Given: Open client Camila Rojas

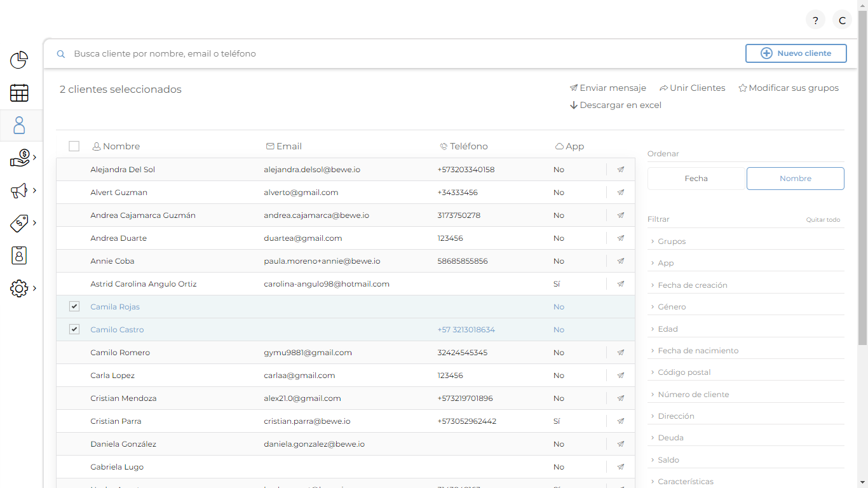Looking at the screenshot, I should 115,307.
